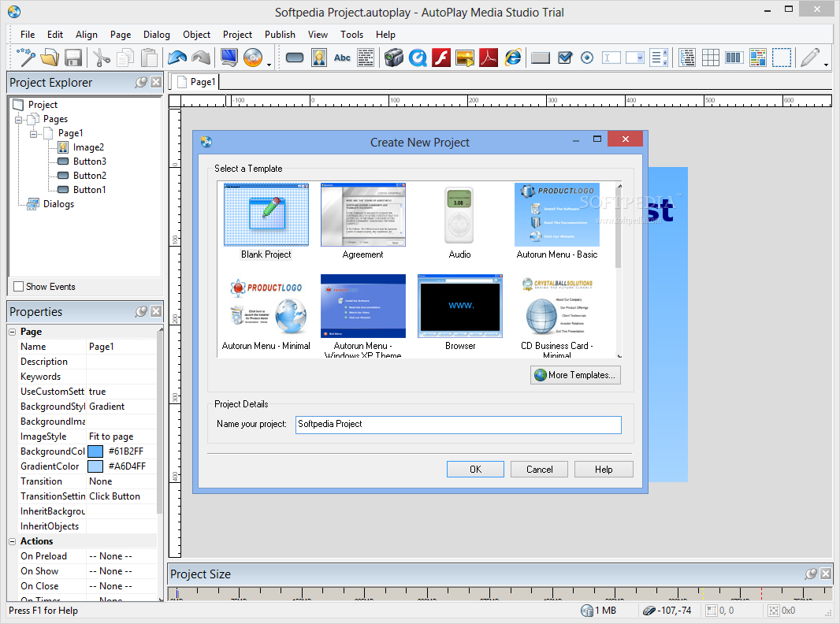Open the Tools menu

[x=351, y=35]
